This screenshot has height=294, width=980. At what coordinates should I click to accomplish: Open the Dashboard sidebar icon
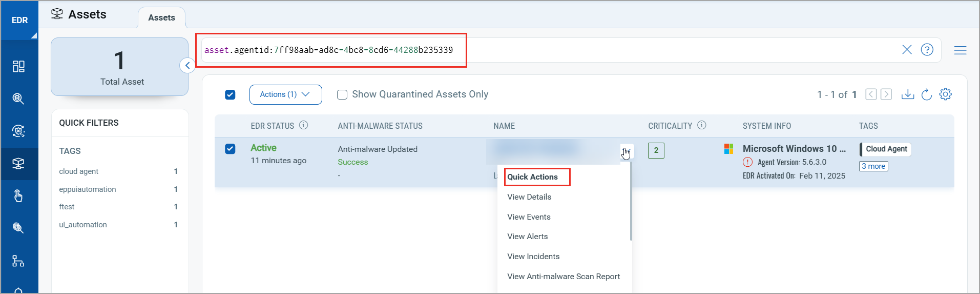click(18, 66)
